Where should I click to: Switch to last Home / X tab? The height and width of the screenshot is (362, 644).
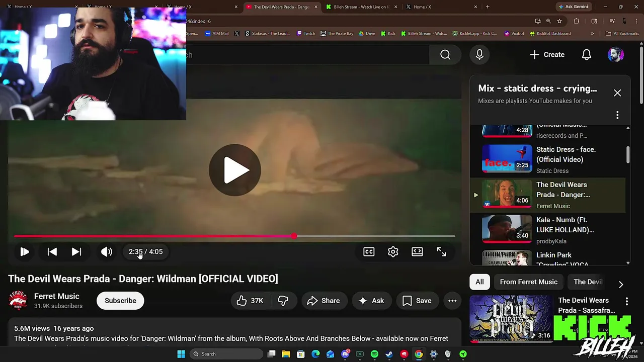click(x=441, y=7)
